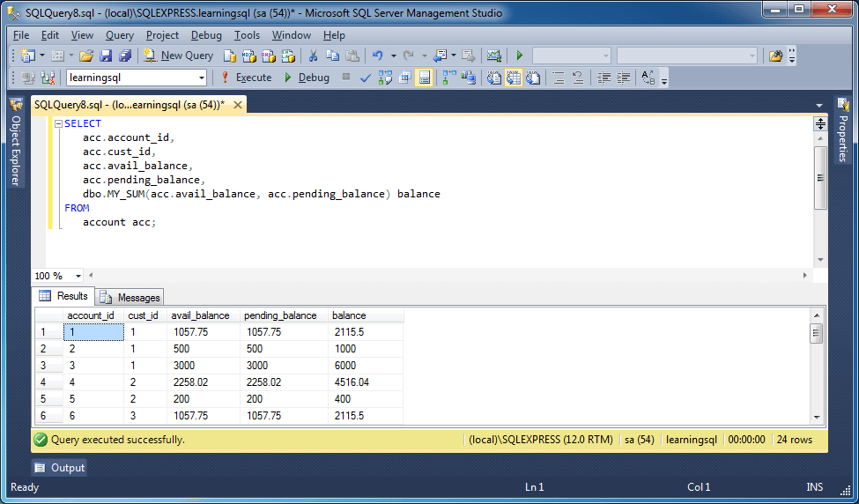This screenshot has height=504, width=859.
Task: Open the Activity Monitor icon
Action: [x=494, y=56]
